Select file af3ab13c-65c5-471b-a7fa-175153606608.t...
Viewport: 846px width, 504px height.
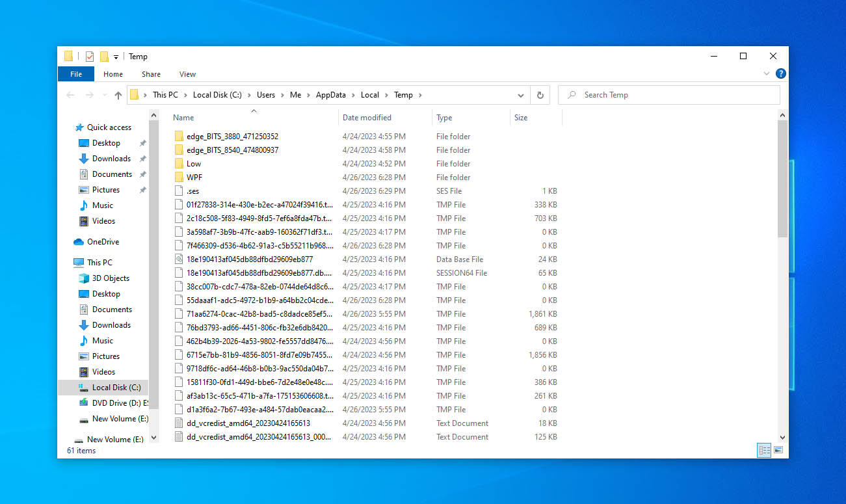[259, 396]
